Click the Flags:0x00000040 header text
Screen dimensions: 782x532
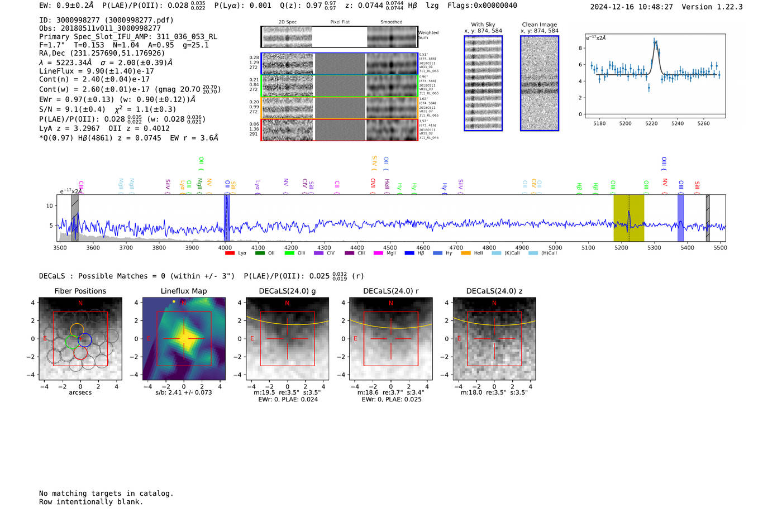pos(482,6)
